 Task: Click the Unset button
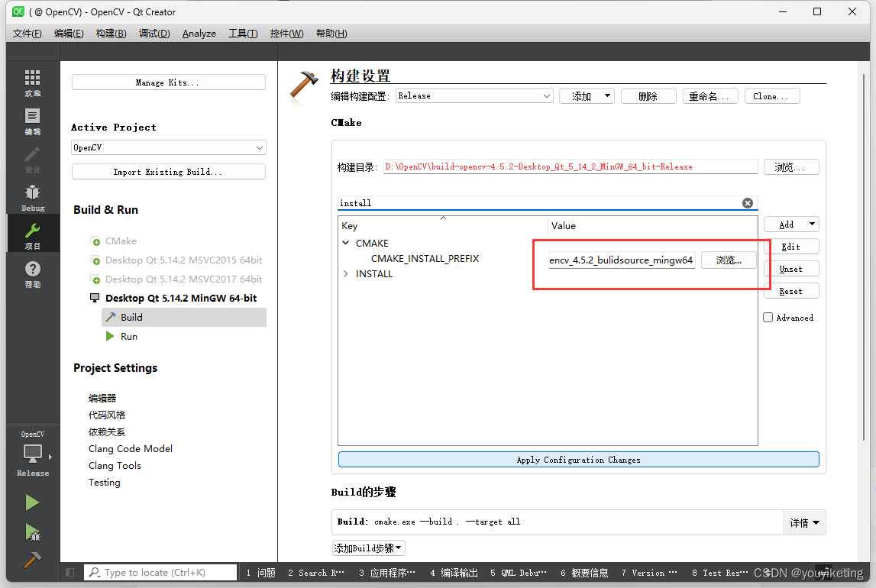791,269
